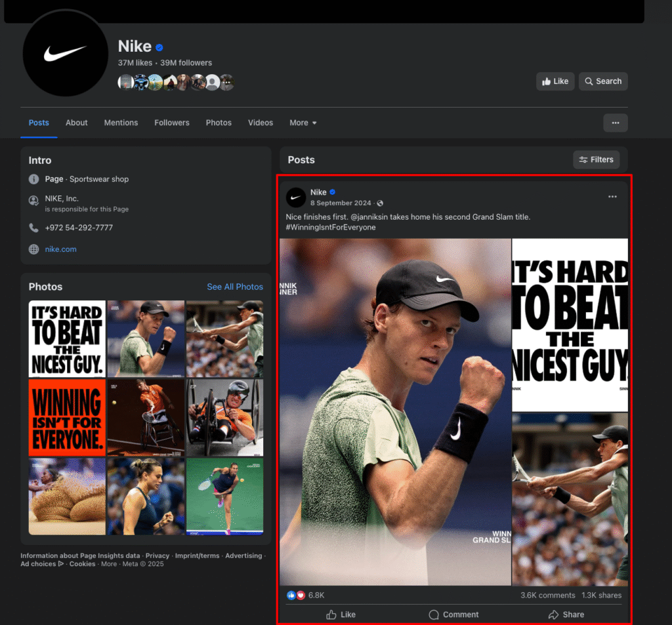The width and height of the screenshot is (672, 625).
Task: Expand the footer More link
Action: (x=109, y=564)
